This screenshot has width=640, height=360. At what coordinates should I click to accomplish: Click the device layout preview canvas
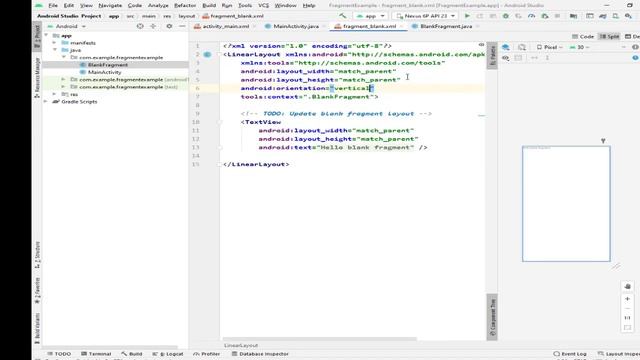coord(566,204)
